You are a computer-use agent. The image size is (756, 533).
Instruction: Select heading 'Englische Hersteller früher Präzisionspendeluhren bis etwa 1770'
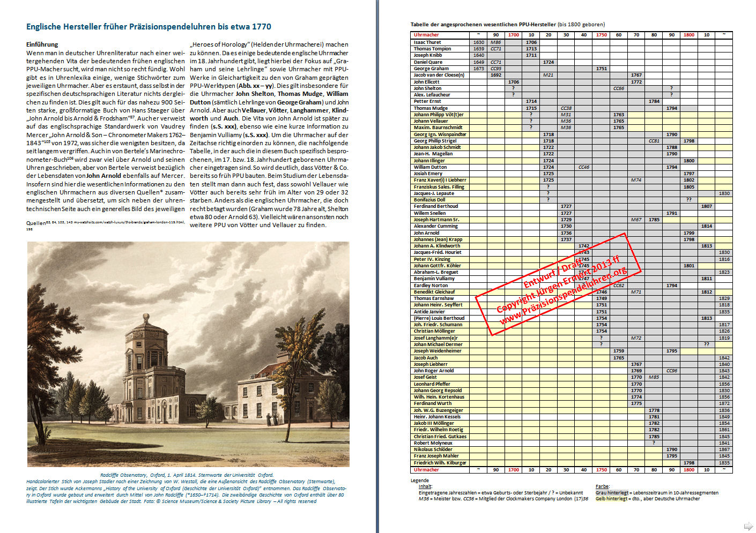(x=149, y=26)
